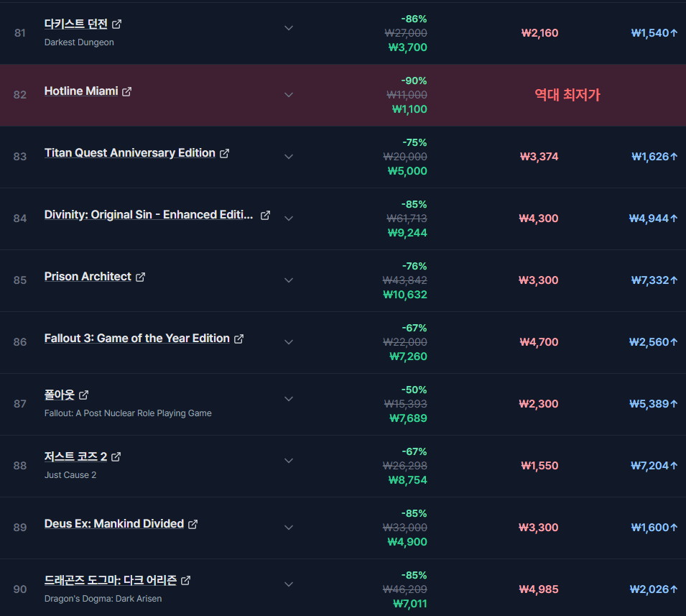The image size is (686, 616).
Task: Open the Deus Ex: Mankind Divided link
Action: [114, 523]
